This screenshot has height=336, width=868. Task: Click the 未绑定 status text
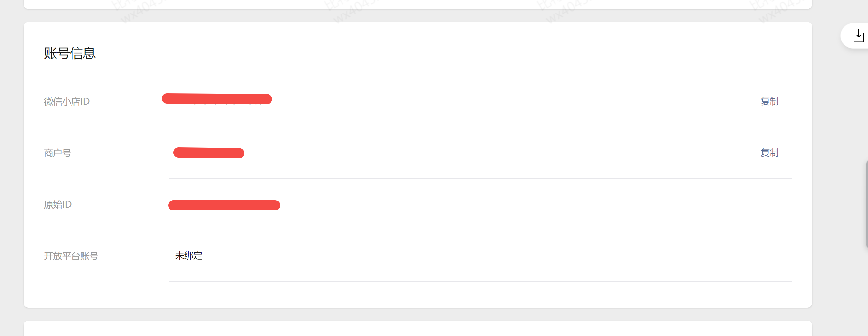189,256
